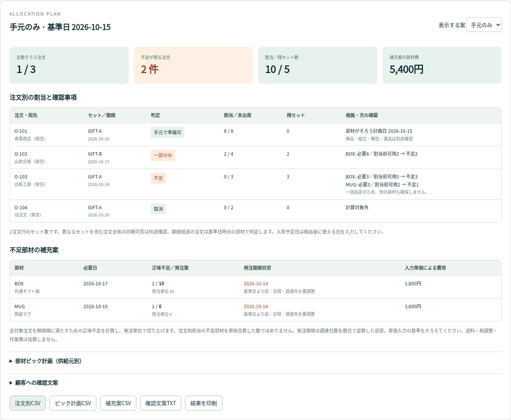Click the required date 2026-10-19 for MUG
Viewport: 511px width, 420px height.
[95, 307]
